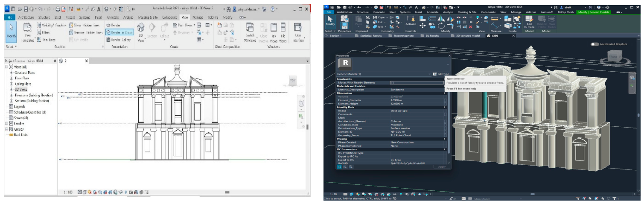Open Render Gallery in Presentation panel
This screenshot has width=644, height=204.
pyautogui.click(x=118, y=39)
